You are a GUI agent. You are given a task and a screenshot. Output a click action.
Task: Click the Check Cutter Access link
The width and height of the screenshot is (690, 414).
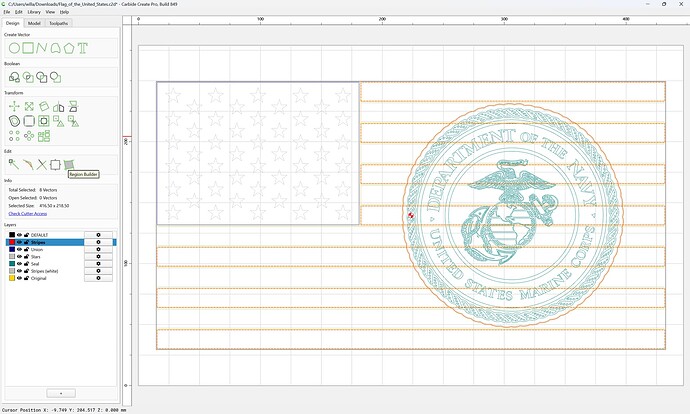(28, 213)
